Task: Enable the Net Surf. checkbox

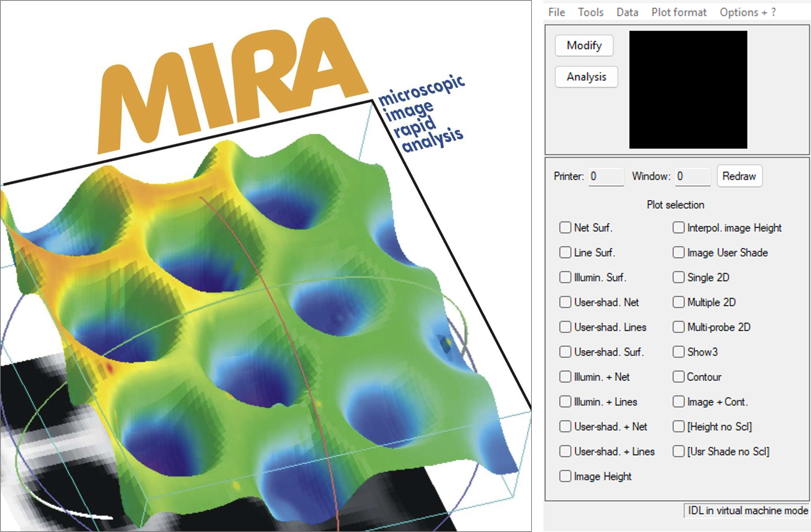Action: 565,228
